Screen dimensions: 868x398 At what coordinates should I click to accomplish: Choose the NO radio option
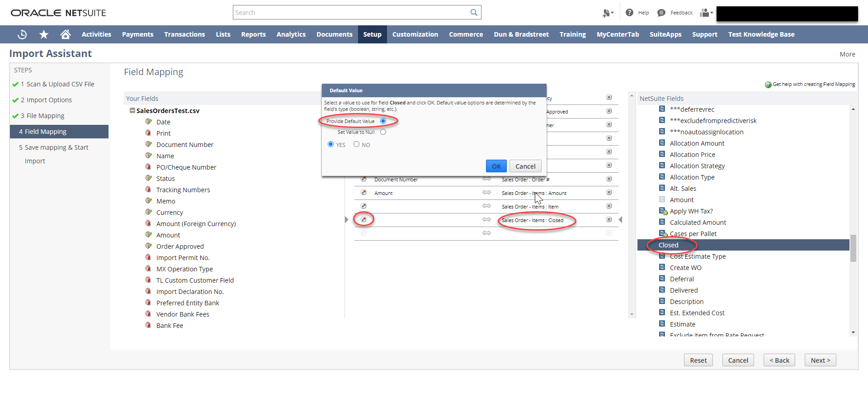coord(356,144)
